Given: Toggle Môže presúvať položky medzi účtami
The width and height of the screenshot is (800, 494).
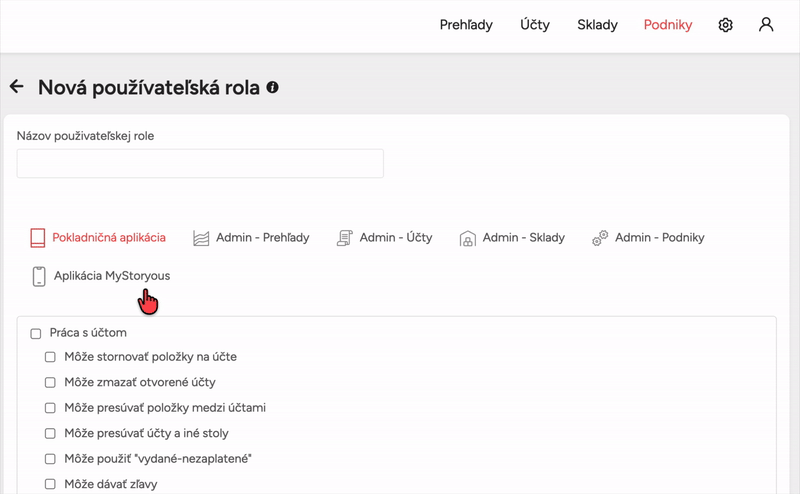Looking at the screenshot, I should [x=50, y=408].
